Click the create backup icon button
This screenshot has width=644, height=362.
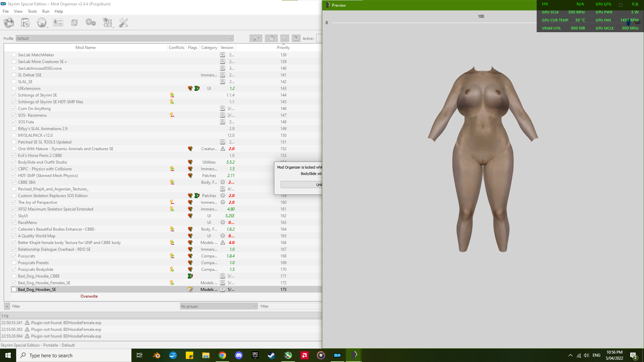(296, 38)
